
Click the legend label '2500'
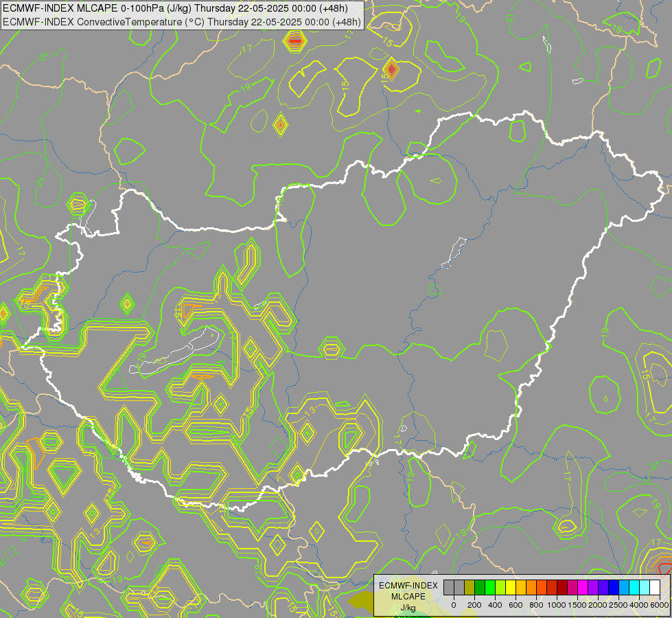pyautogui.click(x=618, y=605)
